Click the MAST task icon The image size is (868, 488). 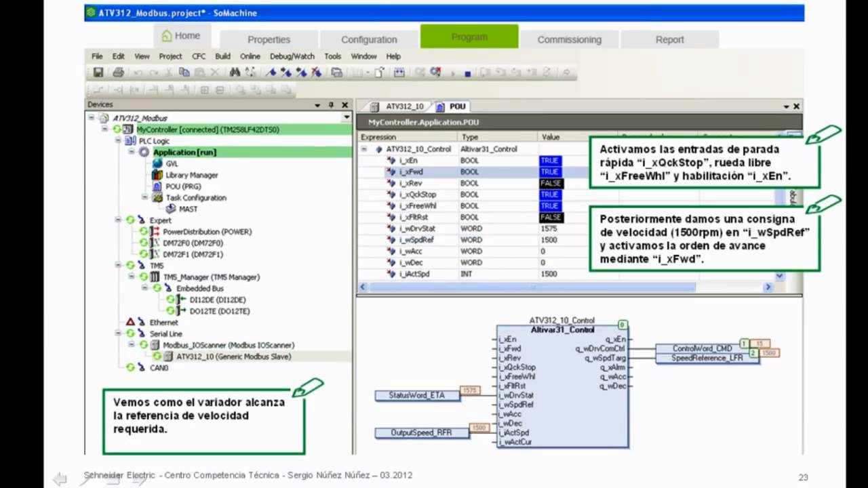pyautogui.click(x=171, y=209)
